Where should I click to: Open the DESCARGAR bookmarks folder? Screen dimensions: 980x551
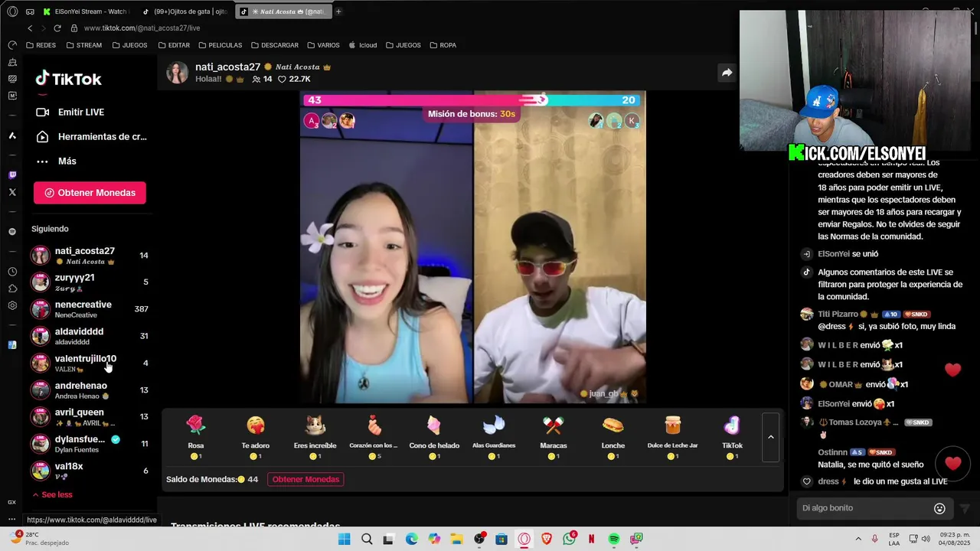(275, 45)
